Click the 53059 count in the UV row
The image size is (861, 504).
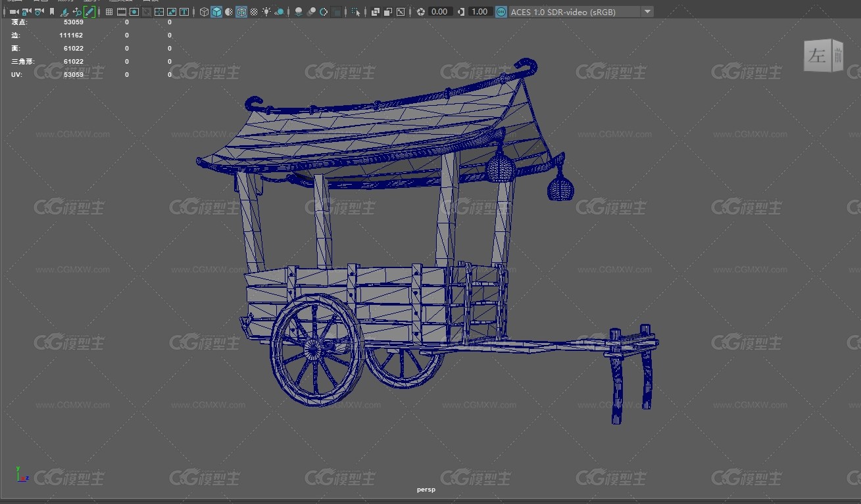pos(74,75)
